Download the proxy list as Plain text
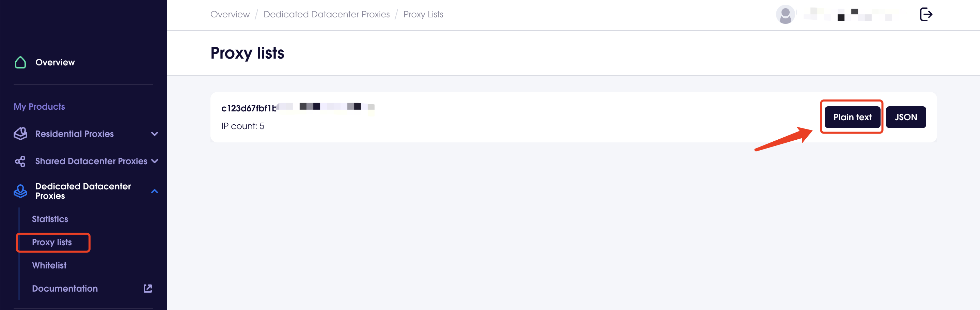This screenshot has height=310, width=980. click(x=852, y=117)
